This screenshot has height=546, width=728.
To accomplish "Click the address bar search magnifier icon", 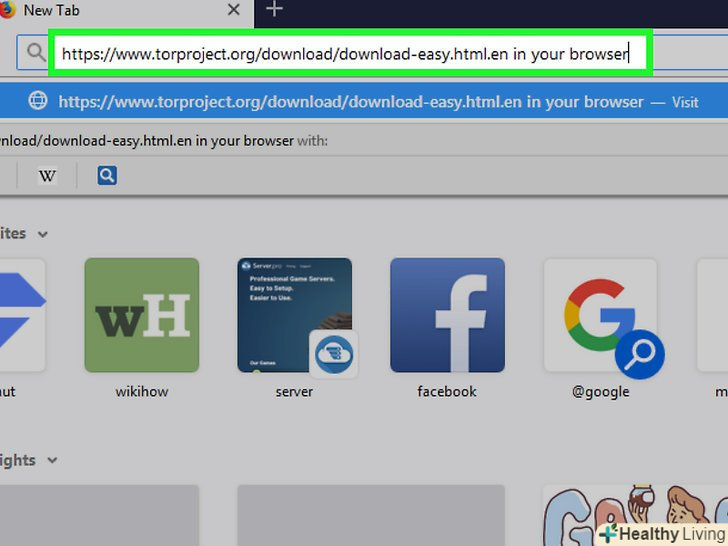I will (36, 52).
